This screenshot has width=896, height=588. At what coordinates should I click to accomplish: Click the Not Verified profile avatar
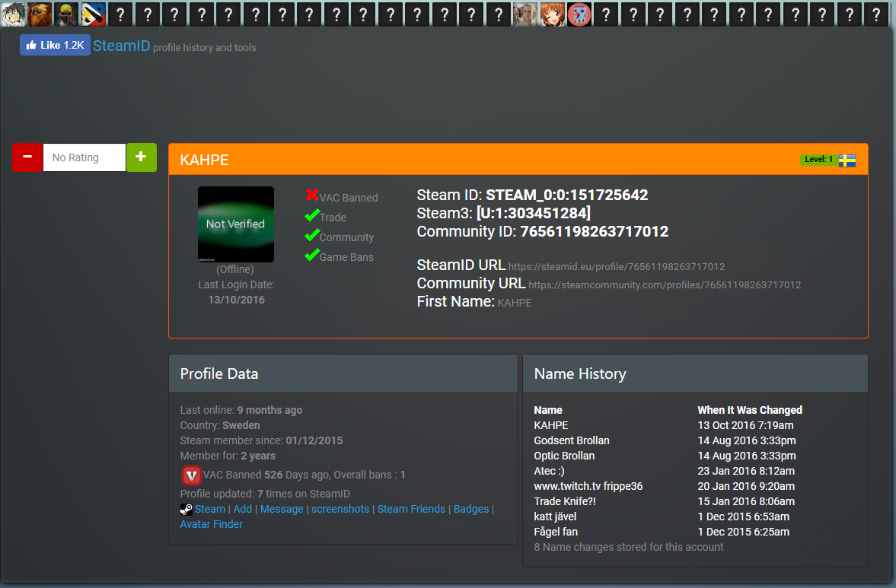coord(236,224)
